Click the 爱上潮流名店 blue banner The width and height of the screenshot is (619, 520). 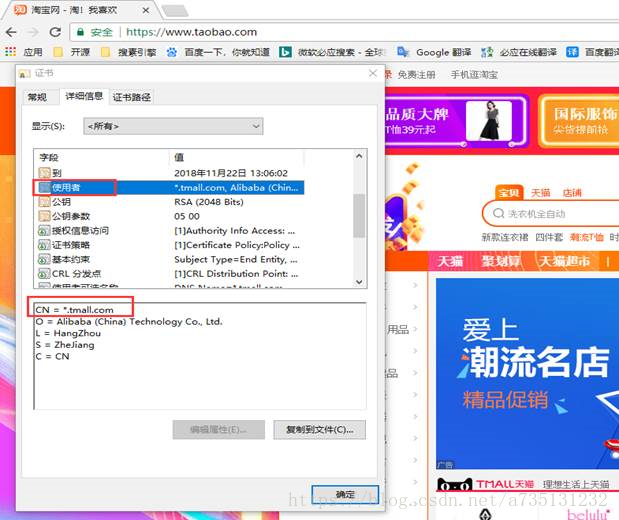click(x=527, y=374)
